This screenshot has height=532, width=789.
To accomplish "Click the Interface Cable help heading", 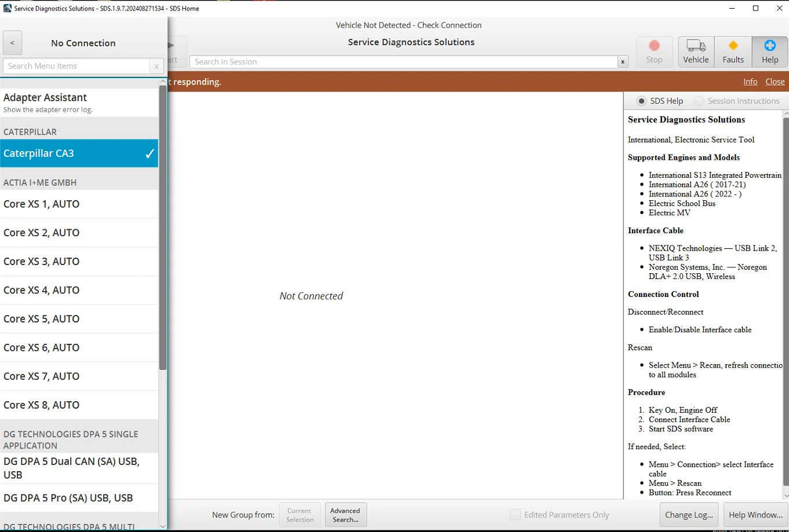I will pos(656,230).
